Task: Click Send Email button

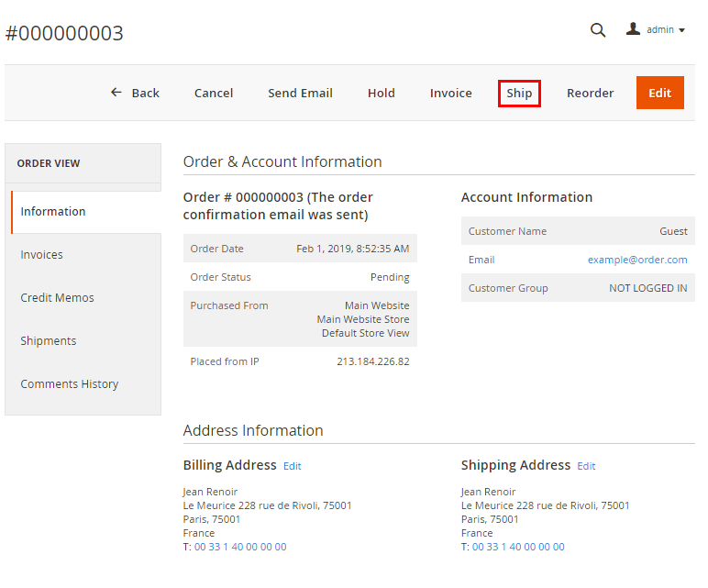Action: pyautogui.click(x=300, y=93)
